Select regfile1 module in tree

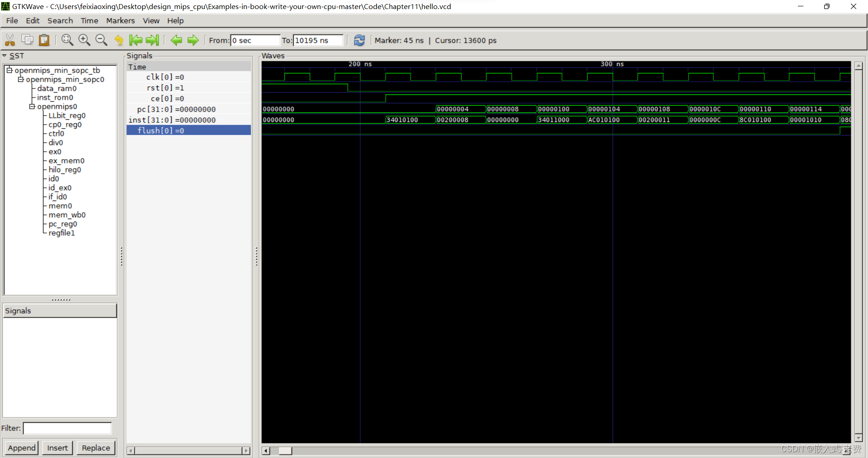[x=61, y=233]
